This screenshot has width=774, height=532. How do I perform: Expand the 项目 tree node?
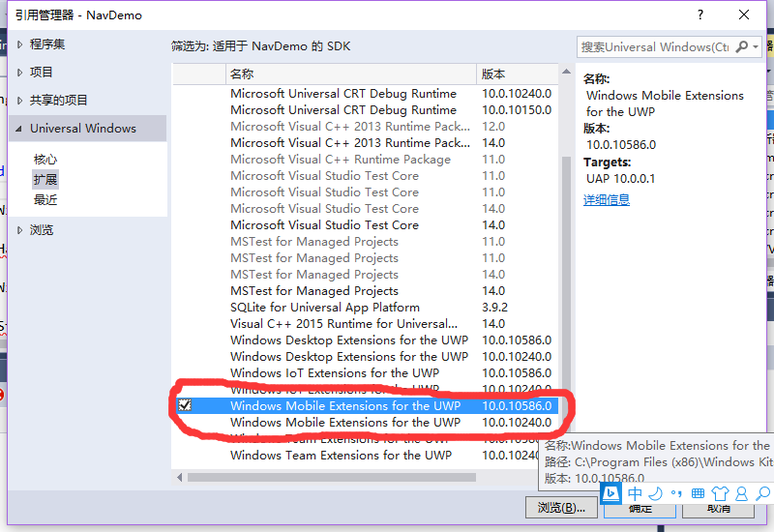coord(19,73)
